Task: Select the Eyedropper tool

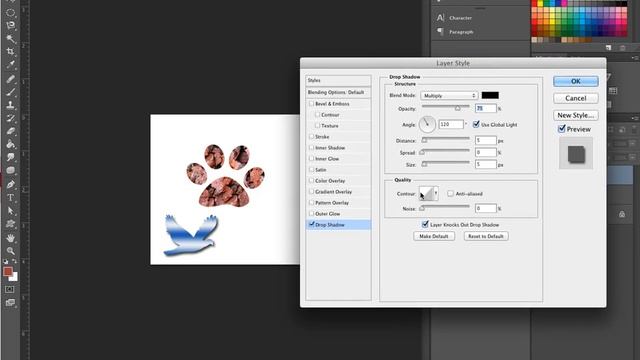Action: (11, 64)
